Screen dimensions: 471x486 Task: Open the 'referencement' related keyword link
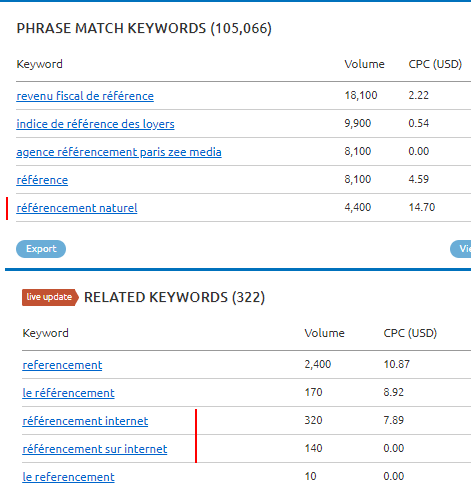(62, 365)
